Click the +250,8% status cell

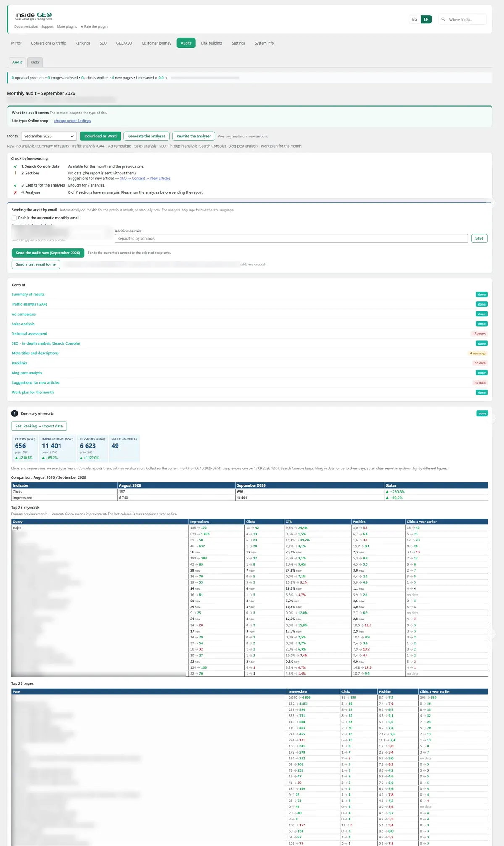436,492
